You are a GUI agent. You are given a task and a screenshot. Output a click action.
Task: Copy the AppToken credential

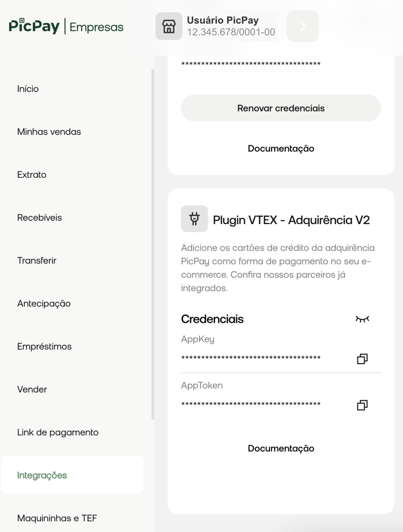[x=362, y=405]
